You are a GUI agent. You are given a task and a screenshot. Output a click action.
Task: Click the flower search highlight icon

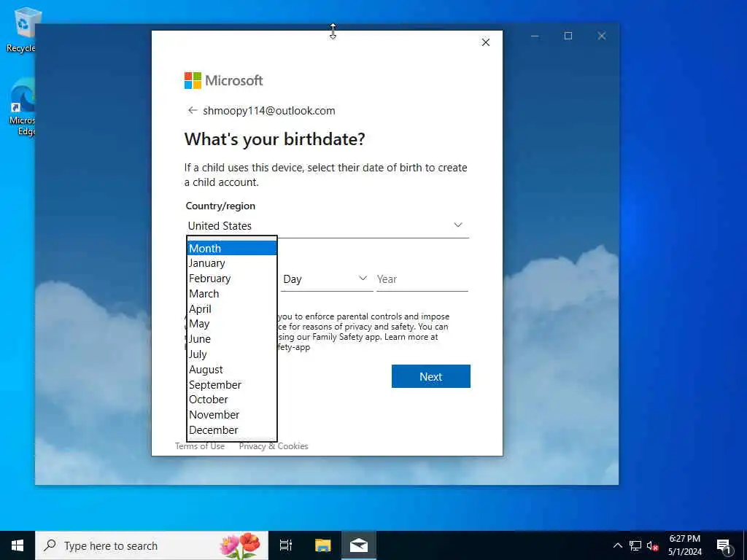(x=241, y=545)
